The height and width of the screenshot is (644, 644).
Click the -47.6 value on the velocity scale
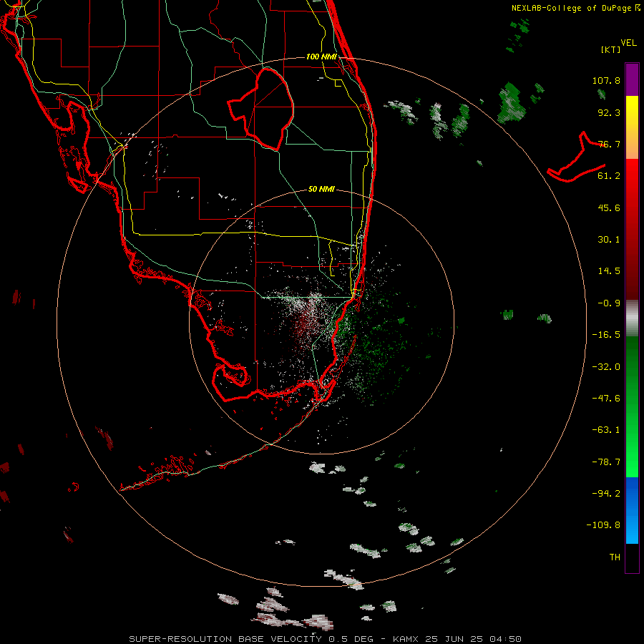click(x=606, y=399)
